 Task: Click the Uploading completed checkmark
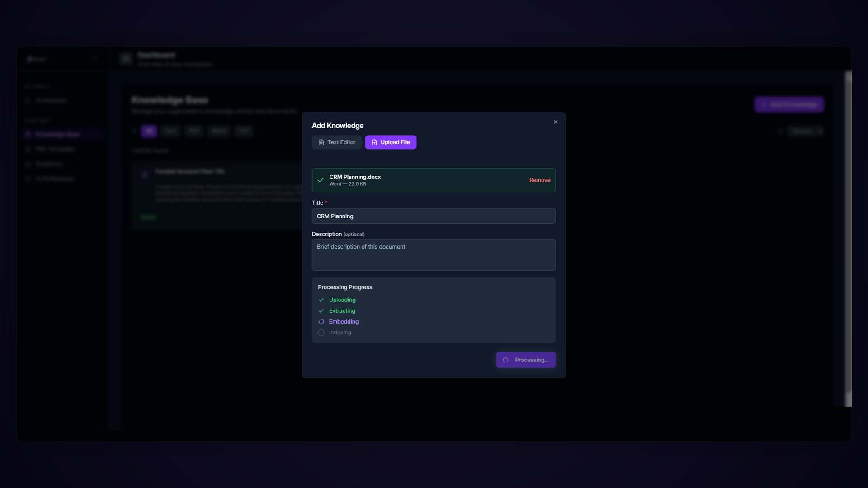point(321,300)
